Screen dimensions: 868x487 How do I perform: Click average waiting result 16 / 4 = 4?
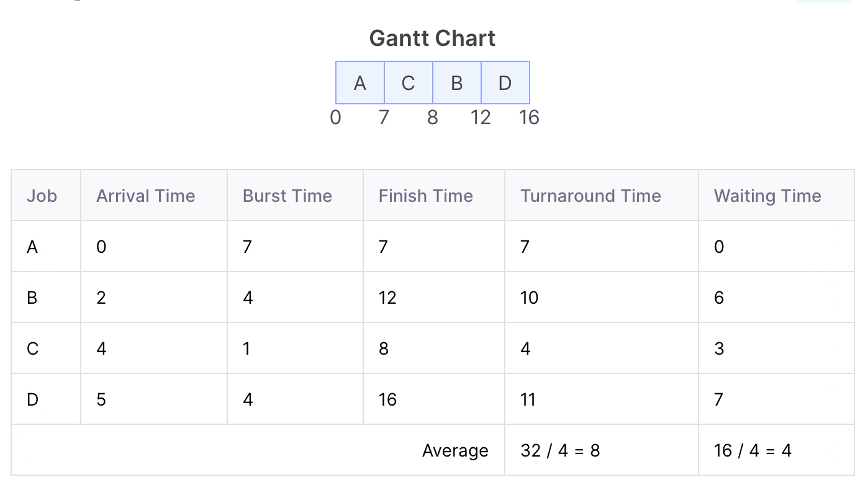pos(753,450)
